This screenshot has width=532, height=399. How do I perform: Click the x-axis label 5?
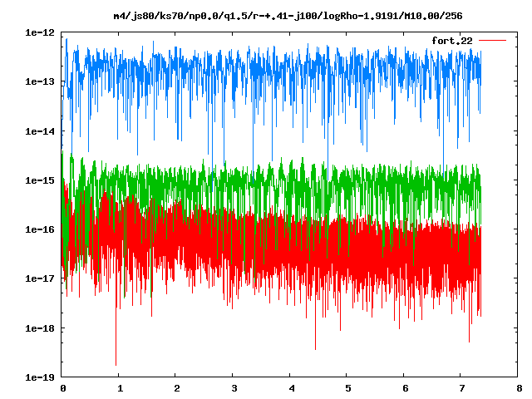coord(348,388)
